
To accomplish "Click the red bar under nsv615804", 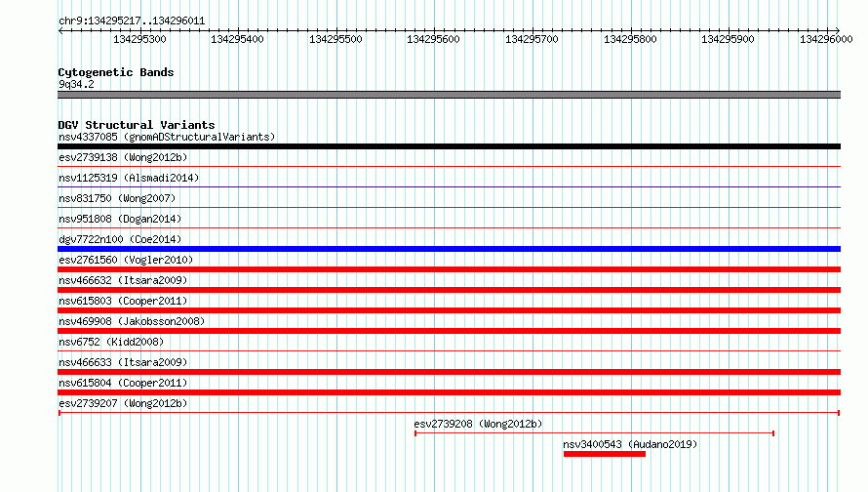I will click(449, 392).
